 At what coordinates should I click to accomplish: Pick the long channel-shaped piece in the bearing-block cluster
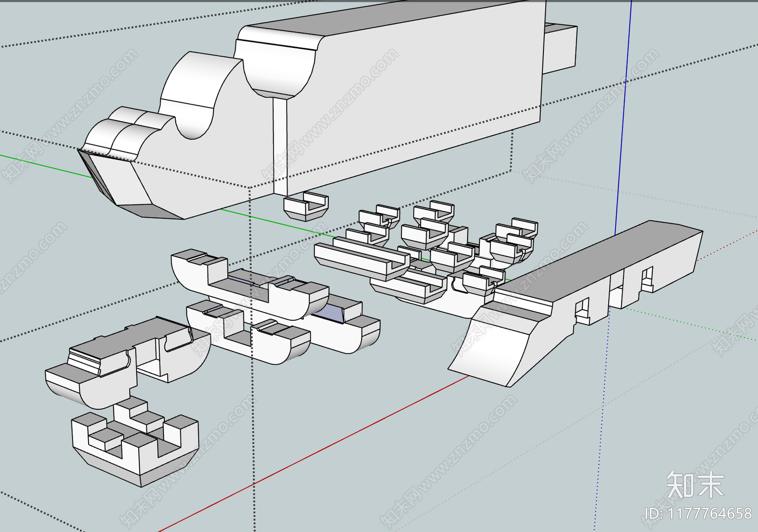point(362,260)
